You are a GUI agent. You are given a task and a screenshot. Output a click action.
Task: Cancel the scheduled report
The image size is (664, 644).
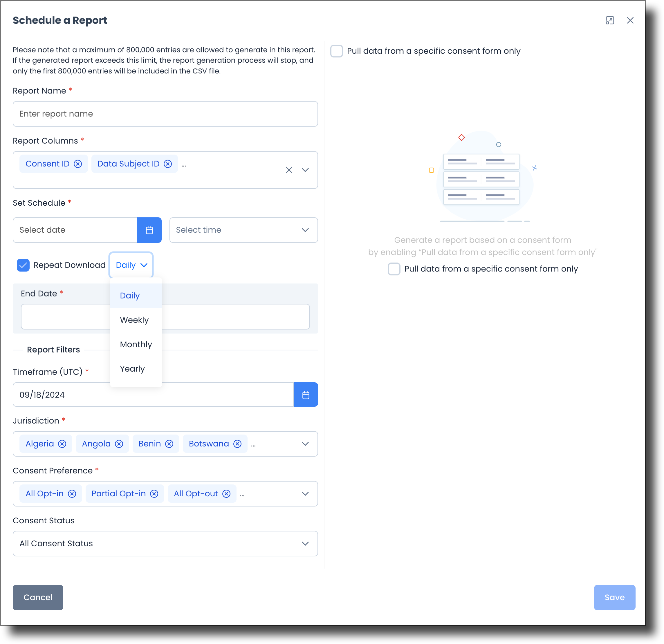point(38,597)
